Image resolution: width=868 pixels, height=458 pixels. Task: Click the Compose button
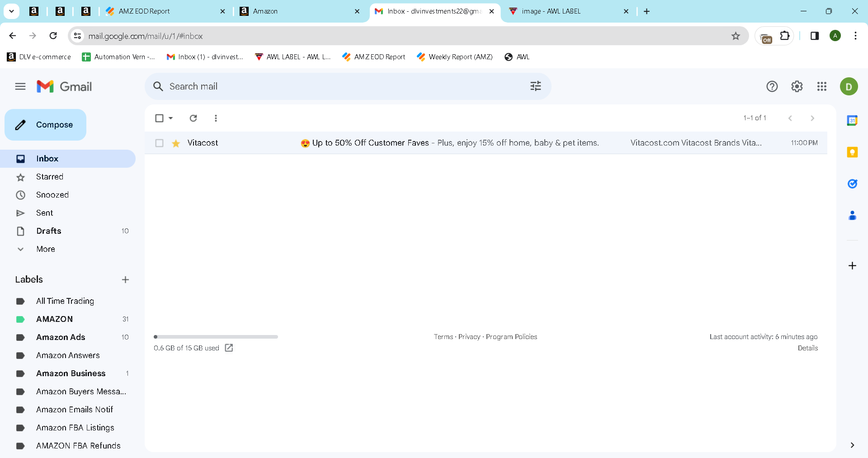point(45,125)
